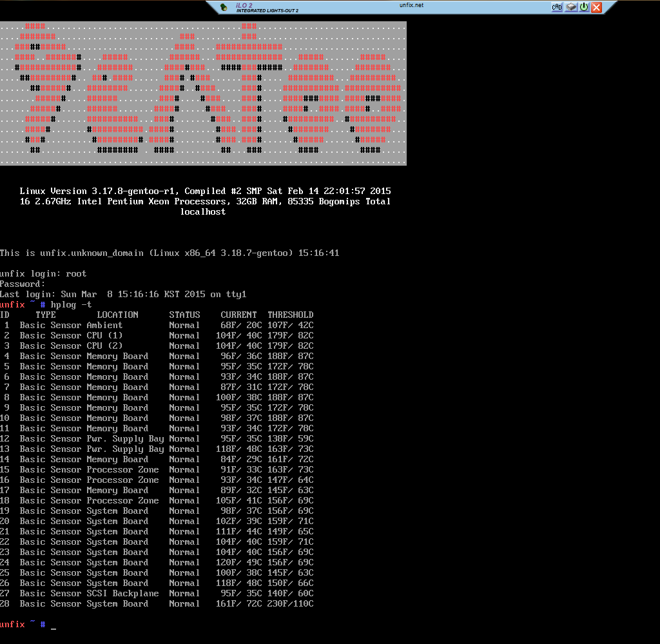
Task: Click the terminal cursor at the last prompt
Action: 53,625
